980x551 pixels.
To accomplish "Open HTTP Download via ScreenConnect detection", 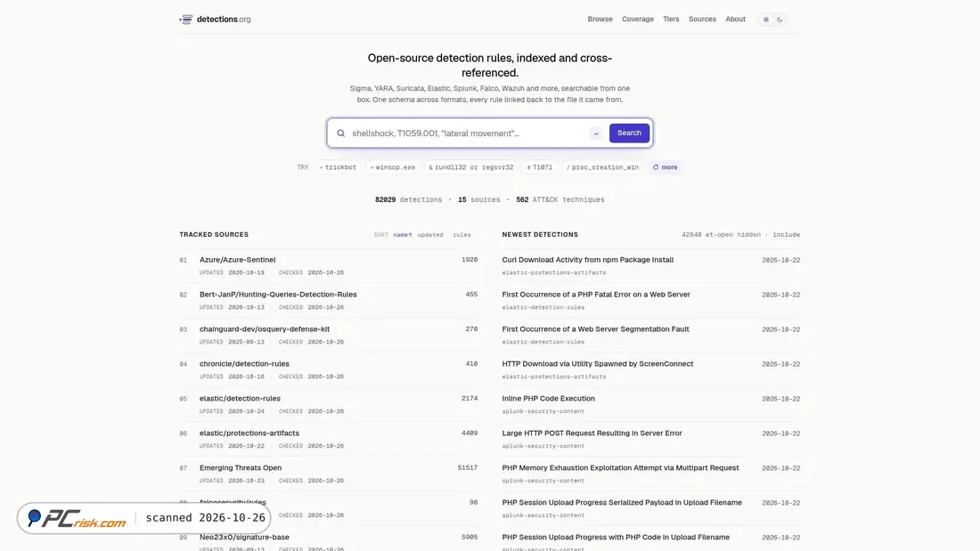I will [x=598, y=363].
